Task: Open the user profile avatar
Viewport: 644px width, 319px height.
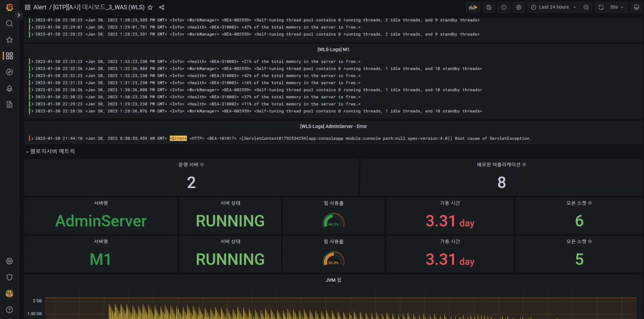Action: click(x=9, y=293)
